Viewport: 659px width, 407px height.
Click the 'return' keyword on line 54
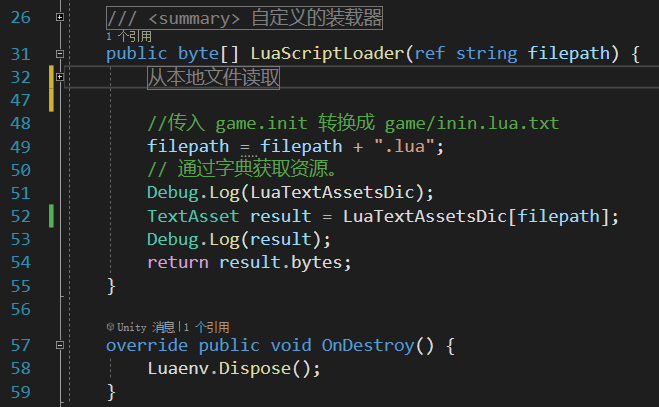(x=178, y=262)
